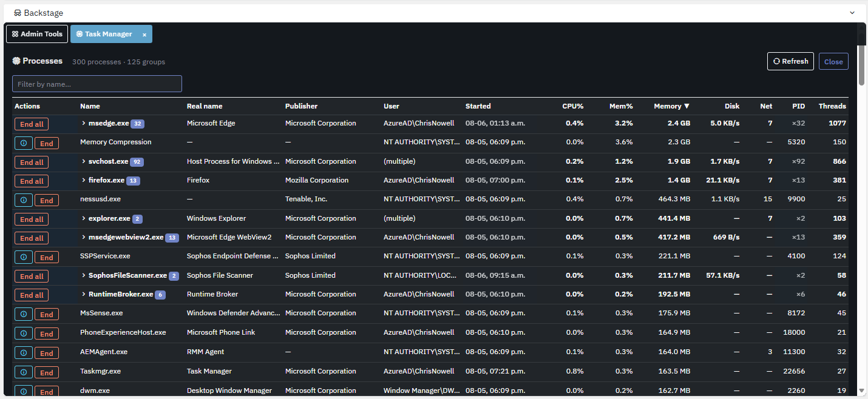Screen dimensions: 868x399
Task: End all msedge.exe processes
Action: click(x=32, y=124)
